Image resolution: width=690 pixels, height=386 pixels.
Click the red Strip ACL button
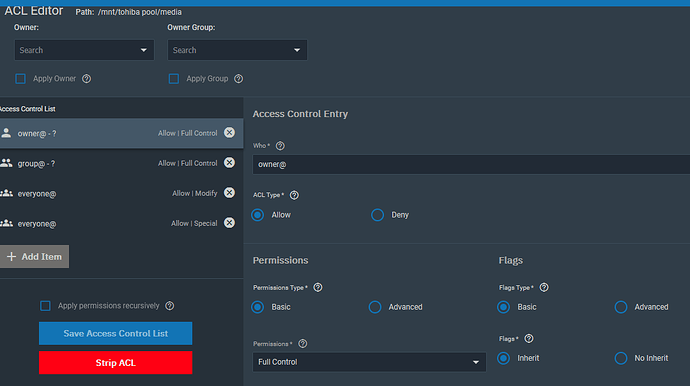tap(115, 363)
